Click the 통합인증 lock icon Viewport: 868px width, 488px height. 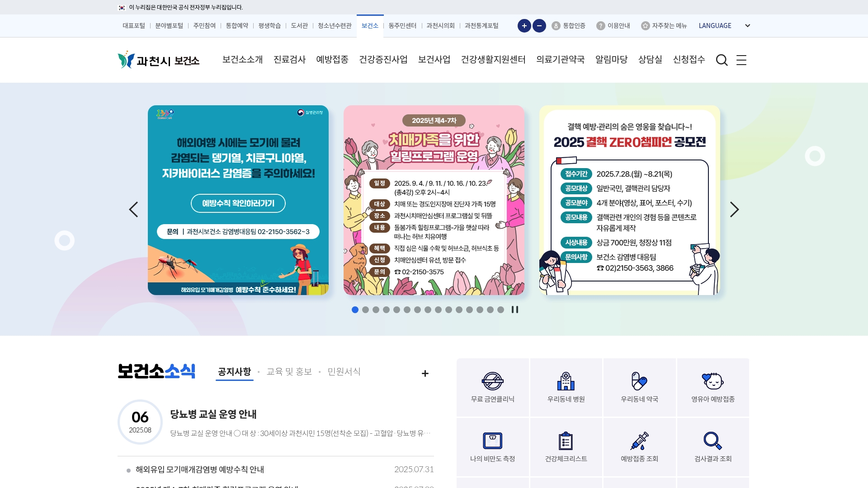[x=556, y=26]
